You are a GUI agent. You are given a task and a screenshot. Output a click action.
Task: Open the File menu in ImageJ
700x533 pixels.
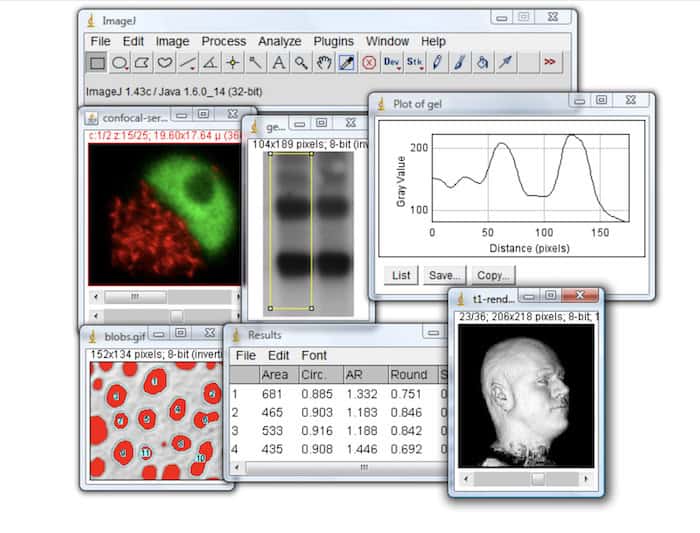point(100,42)
